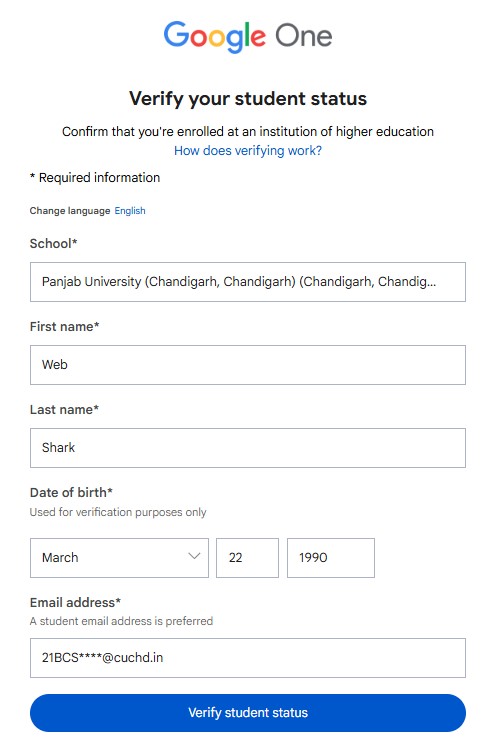Click the birth year field showing 1990
488x742 pixels.
(331, 557)
